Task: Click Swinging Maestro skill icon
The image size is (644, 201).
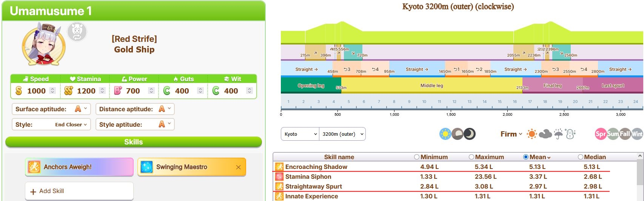Action: (x=146, y=167)
